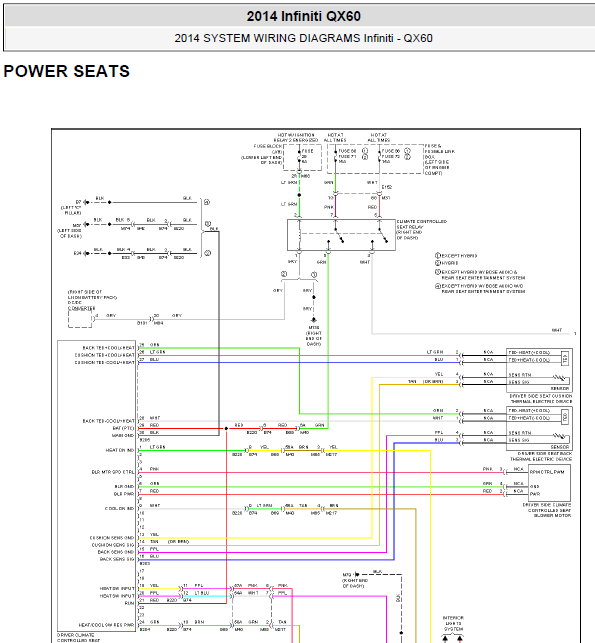Click the "2 HYBRID" legend note
595x643 pixels.
(x=446, y=263)
